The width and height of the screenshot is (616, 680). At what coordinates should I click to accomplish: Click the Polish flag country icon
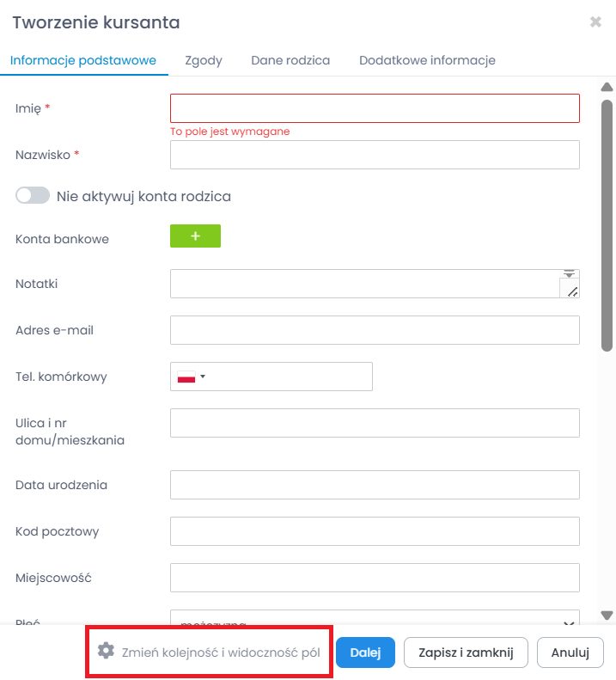(186, 377)
